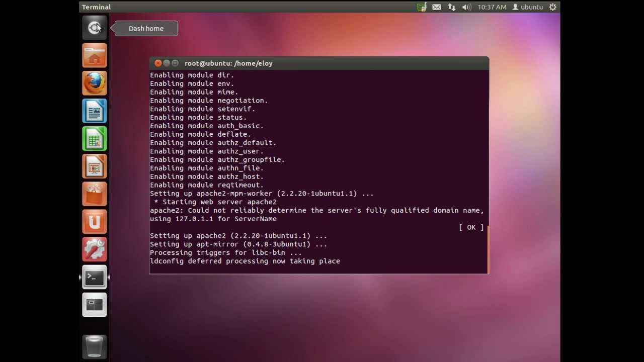Click line 'Enabling module reqtimeout.'
Screen dimensions: 644x362
click(207, 185)
